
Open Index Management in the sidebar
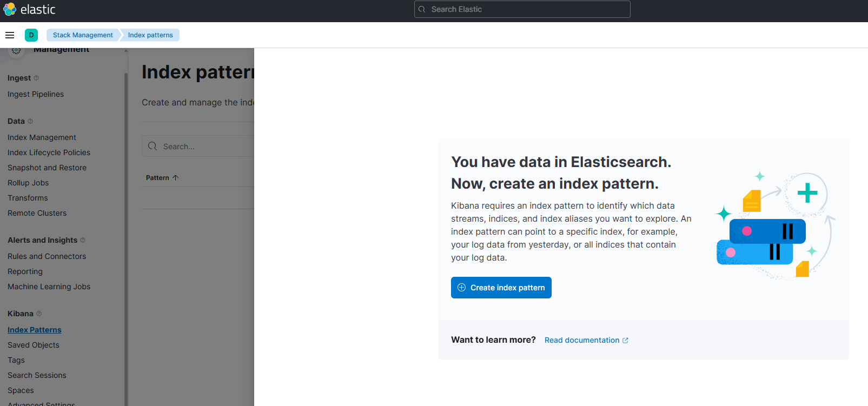[x=42, y=137]
